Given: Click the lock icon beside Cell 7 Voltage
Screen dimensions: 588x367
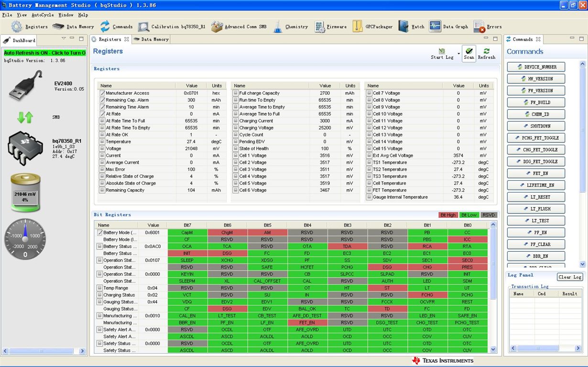Looking at the screenshot, I should coord(370,93).
